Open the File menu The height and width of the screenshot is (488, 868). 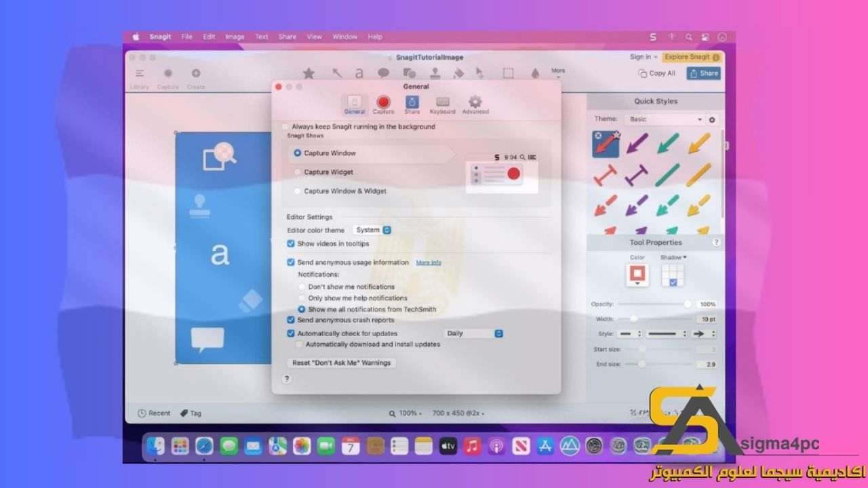186,37
